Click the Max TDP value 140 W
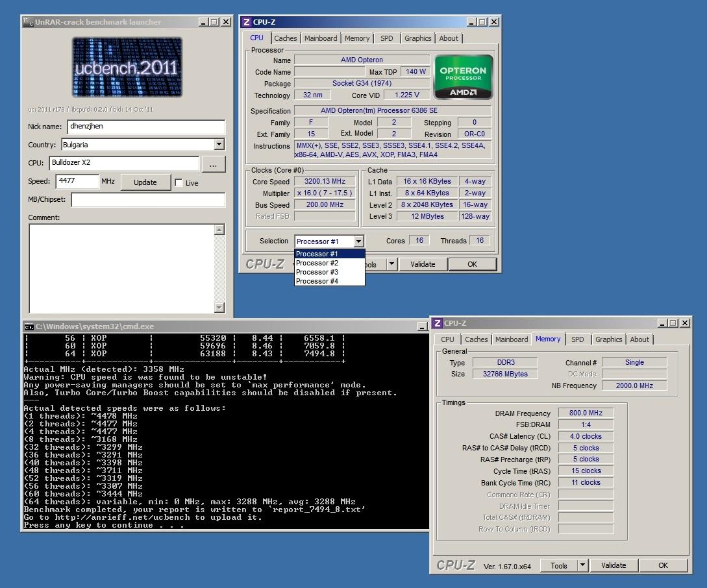707x588 pixels. (416, 71)
